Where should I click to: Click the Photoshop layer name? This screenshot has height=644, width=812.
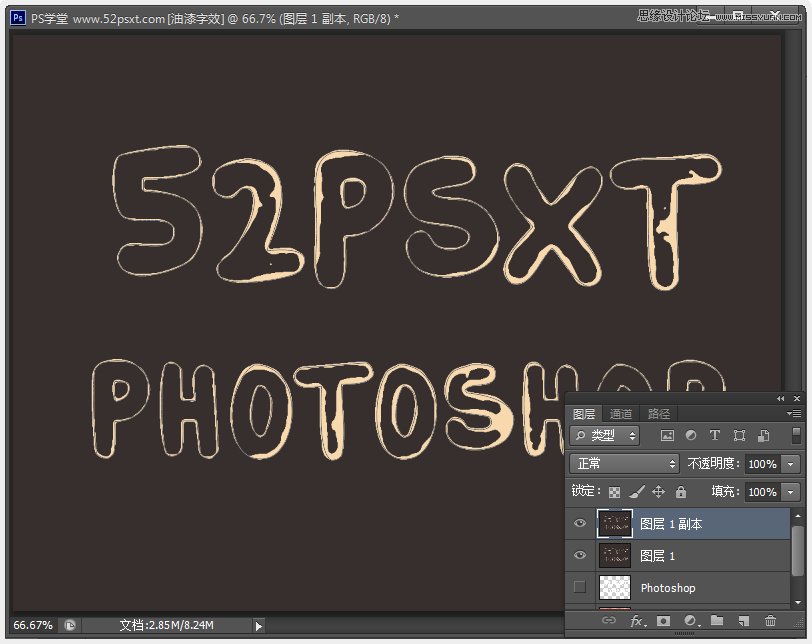(x=668, y=588)
